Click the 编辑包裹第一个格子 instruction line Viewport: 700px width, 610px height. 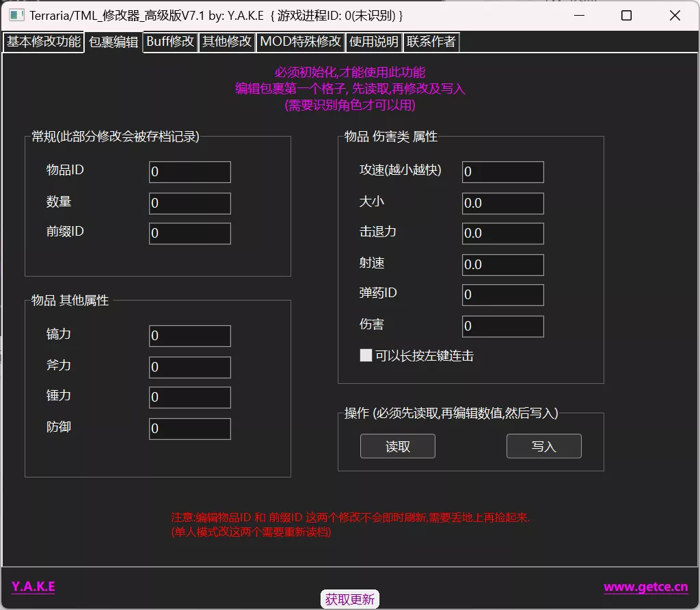pos(350,89)
